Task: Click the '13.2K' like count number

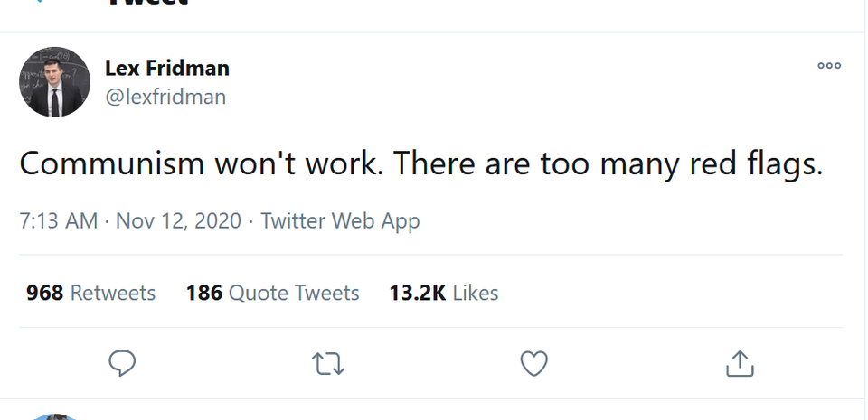Action: [x=417, y=293]
